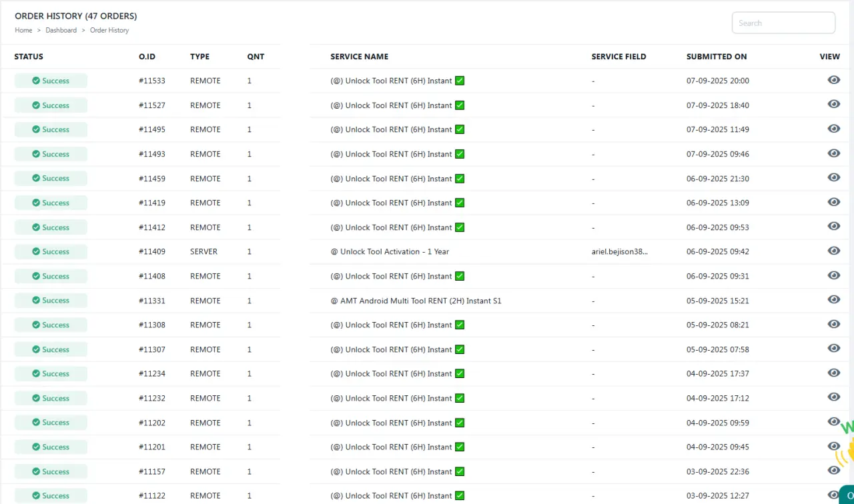Open the eye icon for order #11408
The height and width of the screenshot is (504, 854).
point(833,275)
